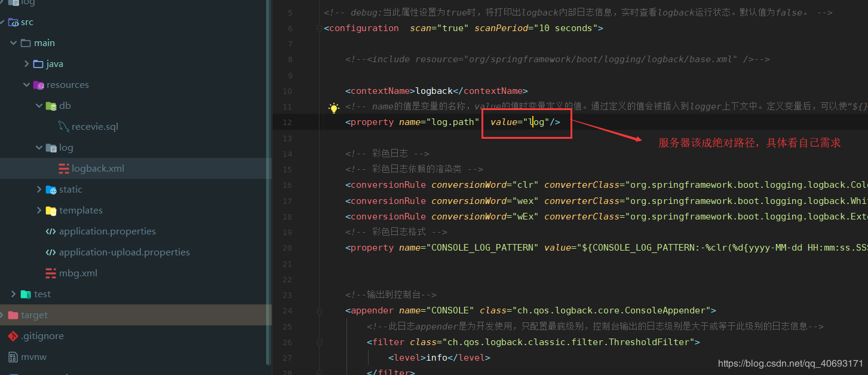
Task: Click the test folder icon
Action: tap(26, 294)
